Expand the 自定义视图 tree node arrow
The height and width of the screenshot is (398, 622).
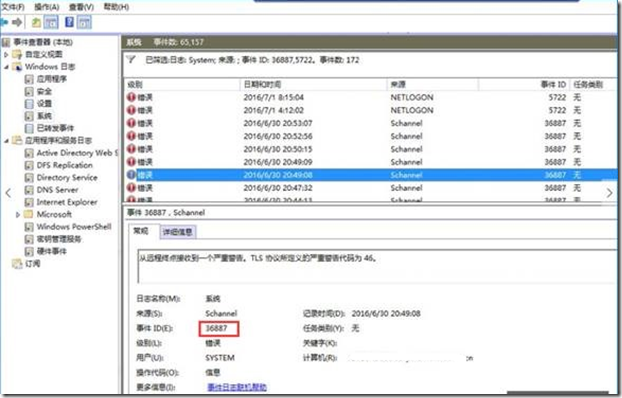click(6, 54)
